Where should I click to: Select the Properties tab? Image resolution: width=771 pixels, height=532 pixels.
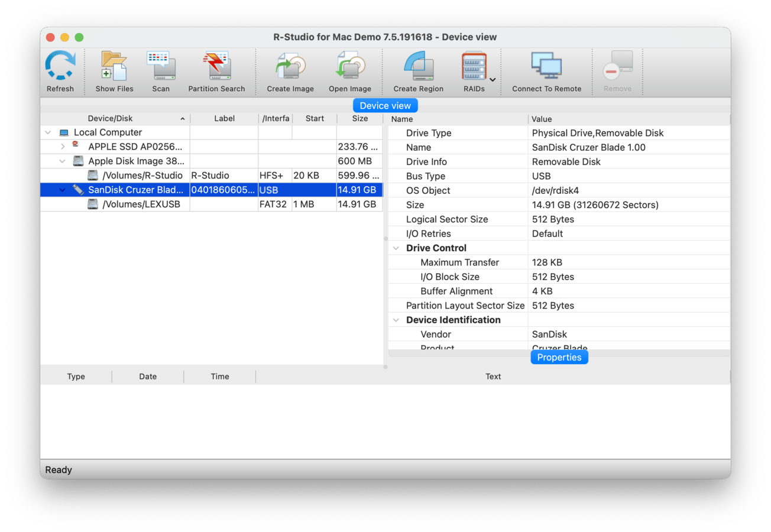click(559, 358)
